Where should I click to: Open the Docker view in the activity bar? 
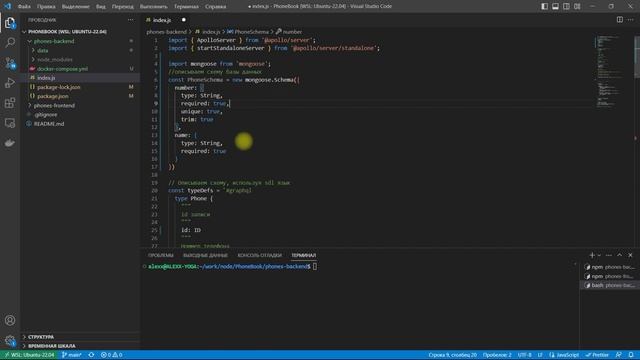coord(10,142)
